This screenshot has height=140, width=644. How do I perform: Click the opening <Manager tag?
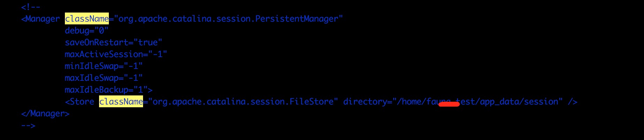coord(40,19)
